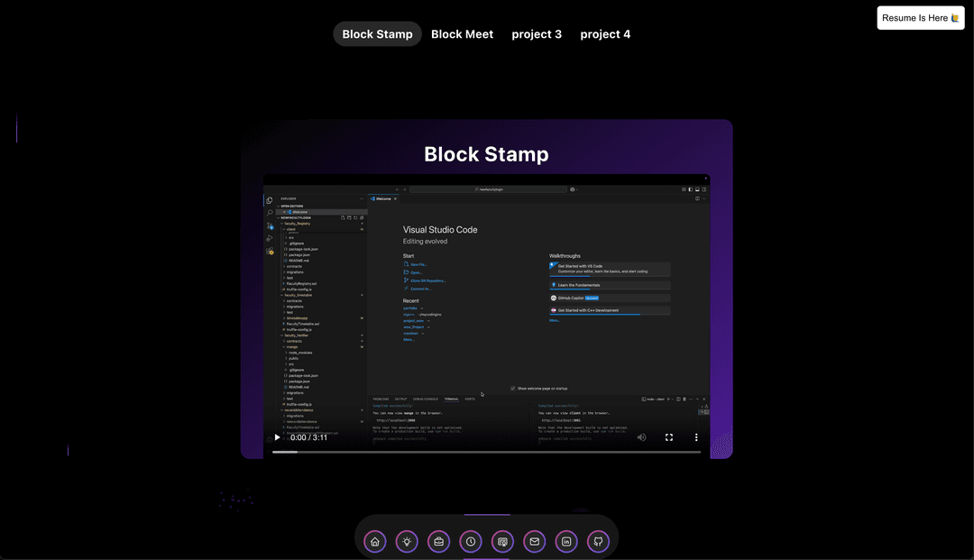The width and height of the screenshot is (974, 560).
Task: Open the briefcase icon in the dock
Action: pos(438,541)
